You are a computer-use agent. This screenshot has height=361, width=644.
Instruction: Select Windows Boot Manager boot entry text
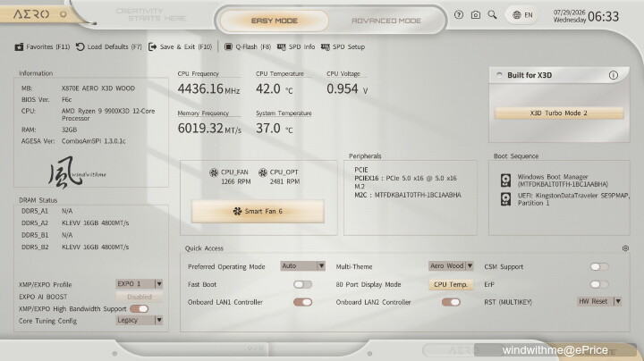tap(563, 180)
